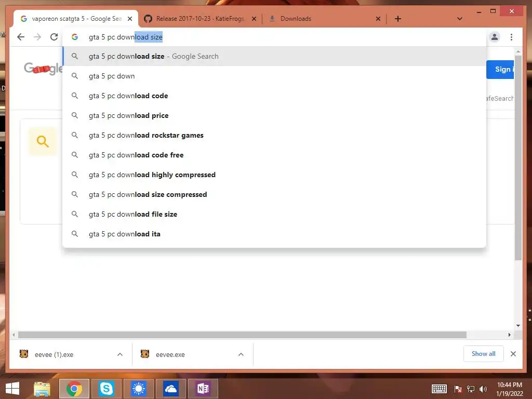This screenshot has height=399, width=532.
Task: Click the Sign in button
Action: (500, 70)
